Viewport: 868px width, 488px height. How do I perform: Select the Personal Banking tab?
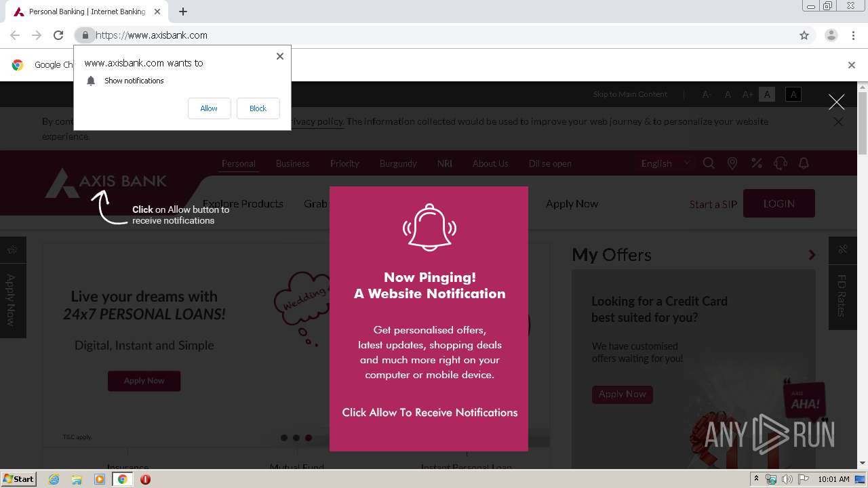coord(87,12)
